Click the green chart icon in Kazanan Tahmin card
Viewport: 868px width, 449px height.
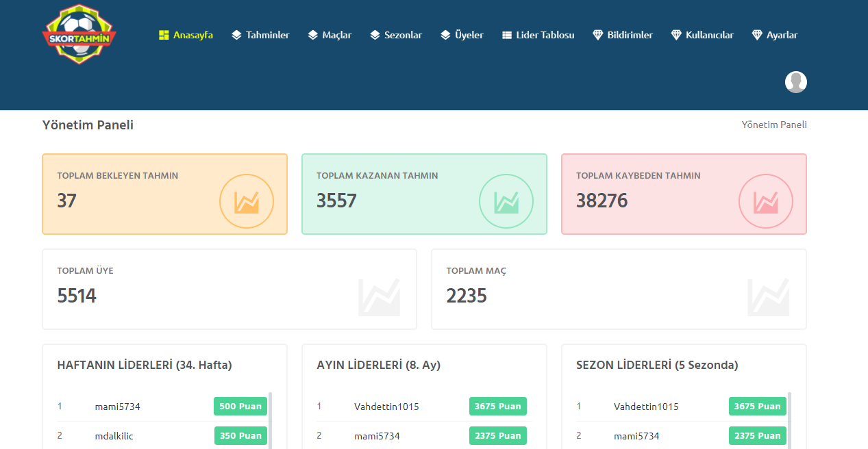coord(506,201)
